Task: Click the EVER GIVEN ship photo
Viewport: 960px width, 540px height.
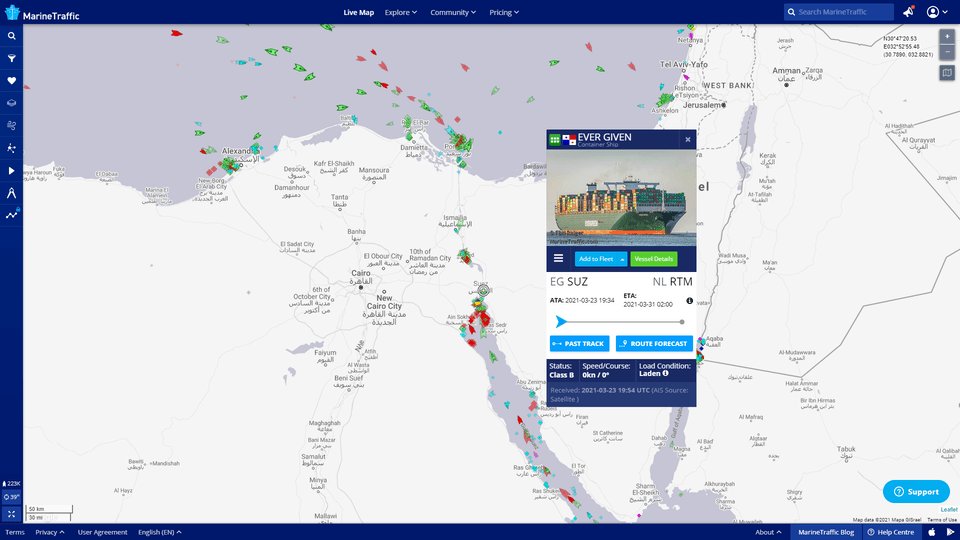Action: click(x=621, y=198)
